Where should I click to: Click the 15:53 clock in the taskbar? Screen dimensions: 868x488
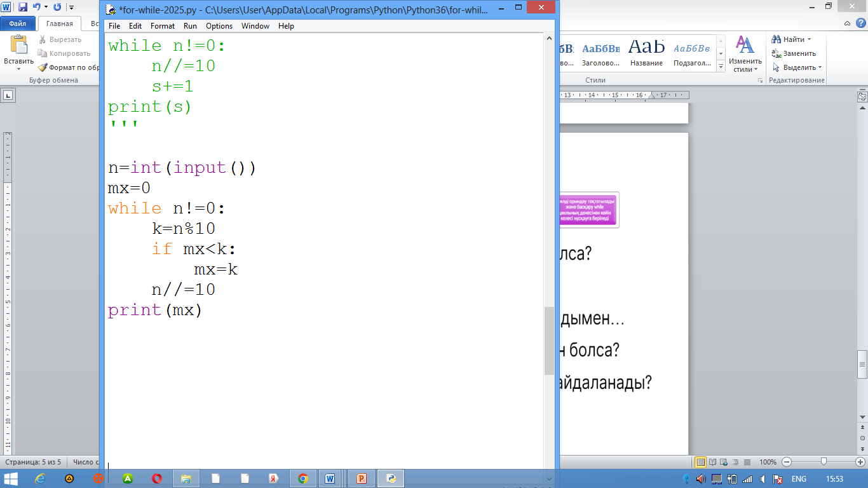834,478
